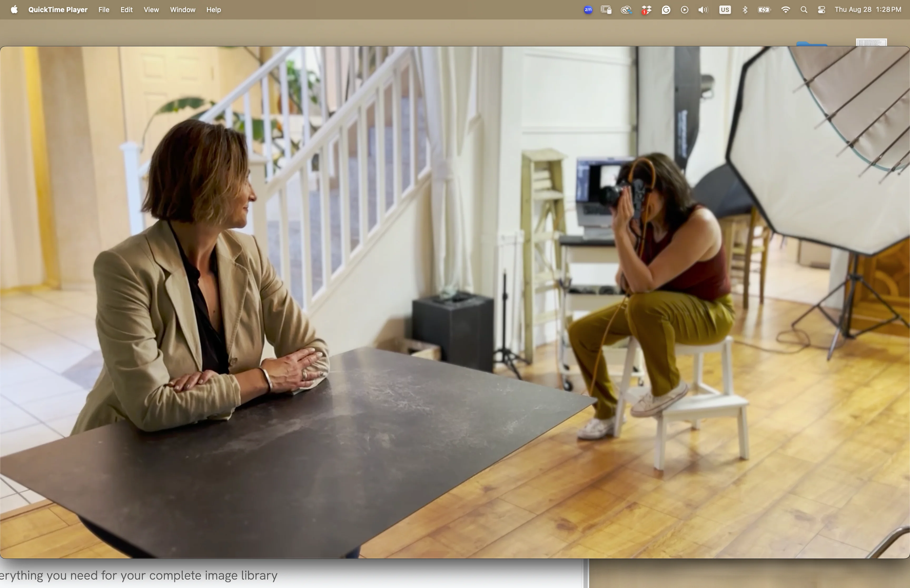Click the Grammarly menu bar icon
Viewport: 910px width, 588px height.
666,10
